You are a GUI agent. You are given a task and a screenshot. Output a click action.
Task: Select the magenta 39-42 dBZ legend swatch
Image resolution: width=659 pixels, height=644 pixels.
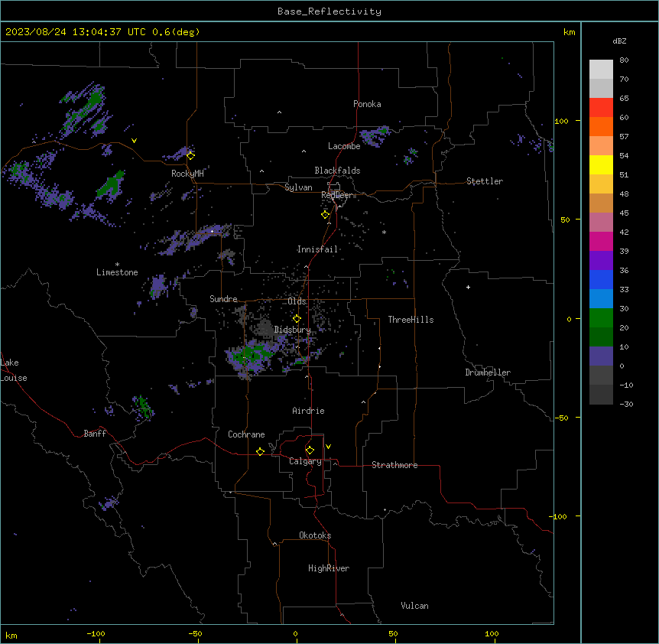(601, 241)
